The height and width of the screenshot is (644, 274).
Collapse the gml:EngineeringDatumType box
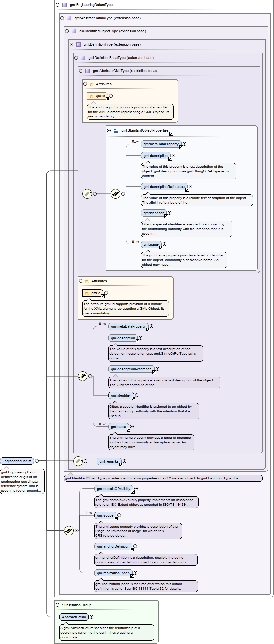pyautogui.click(x=58, y=5)
